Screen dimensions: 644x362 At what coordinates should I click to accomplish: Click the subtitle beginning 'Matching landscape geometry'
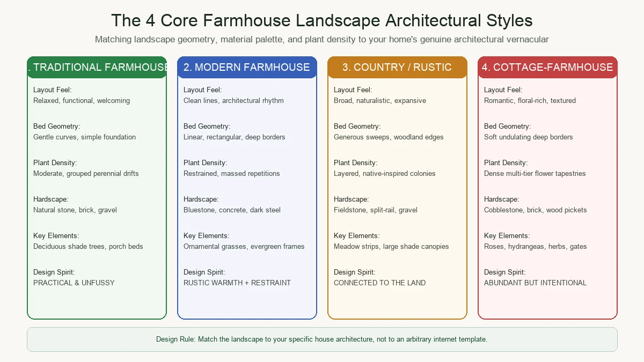(x=322, y=39)
